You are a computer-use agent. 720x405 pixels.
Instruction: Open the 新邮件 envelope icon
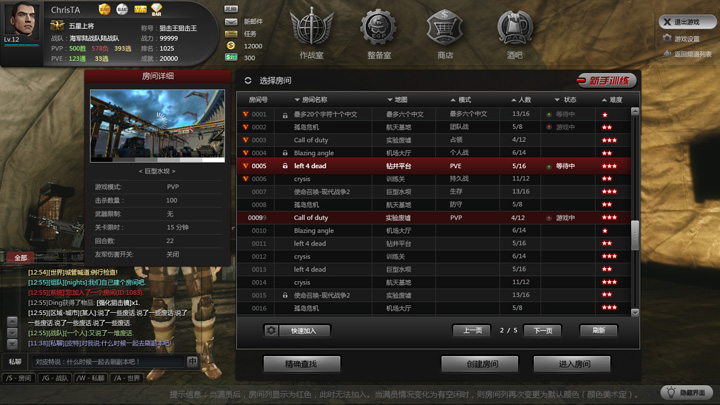coord(231,22)
